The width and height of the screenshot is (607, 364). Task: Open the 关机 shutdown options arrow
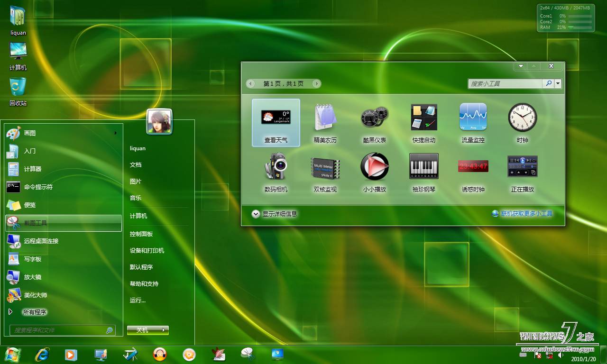pyautogui.click(x=164, y=330)
